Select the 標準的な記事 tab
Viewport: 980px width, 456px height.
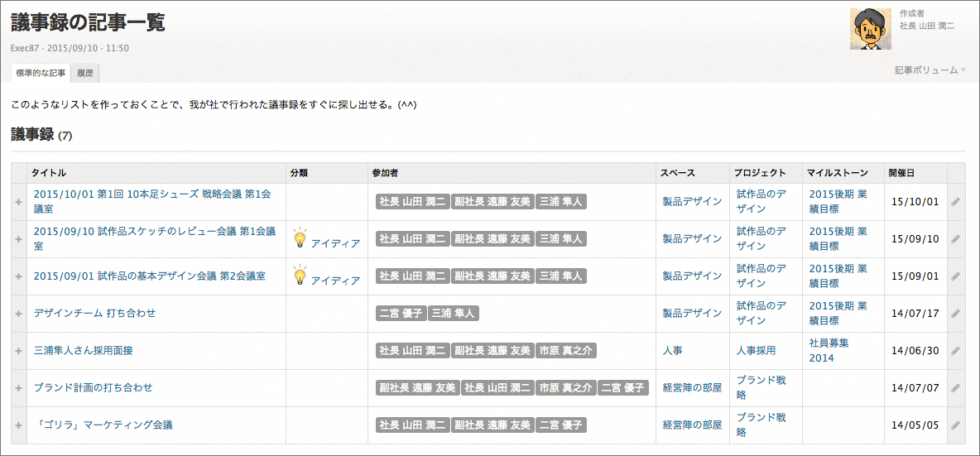(x=41, y=73)
